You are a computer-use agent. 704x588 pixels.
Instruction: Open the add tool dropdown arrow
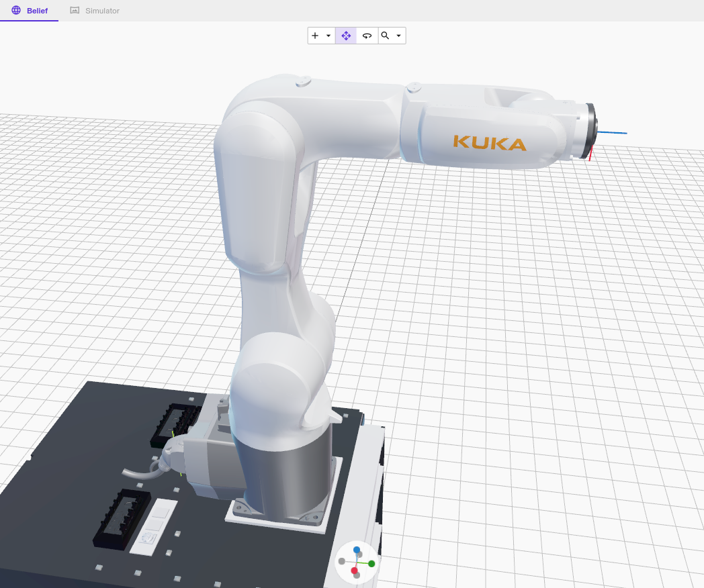pos(328,35)
